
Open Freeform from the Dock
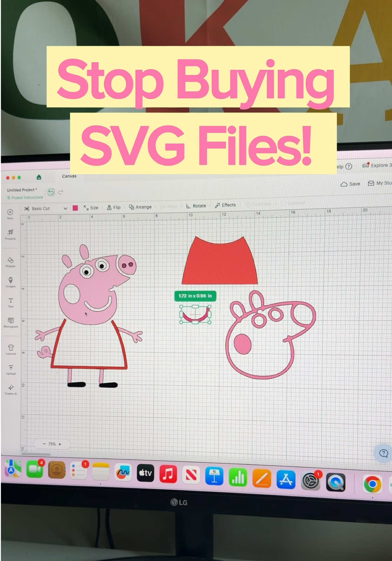(x=123, y=473)
